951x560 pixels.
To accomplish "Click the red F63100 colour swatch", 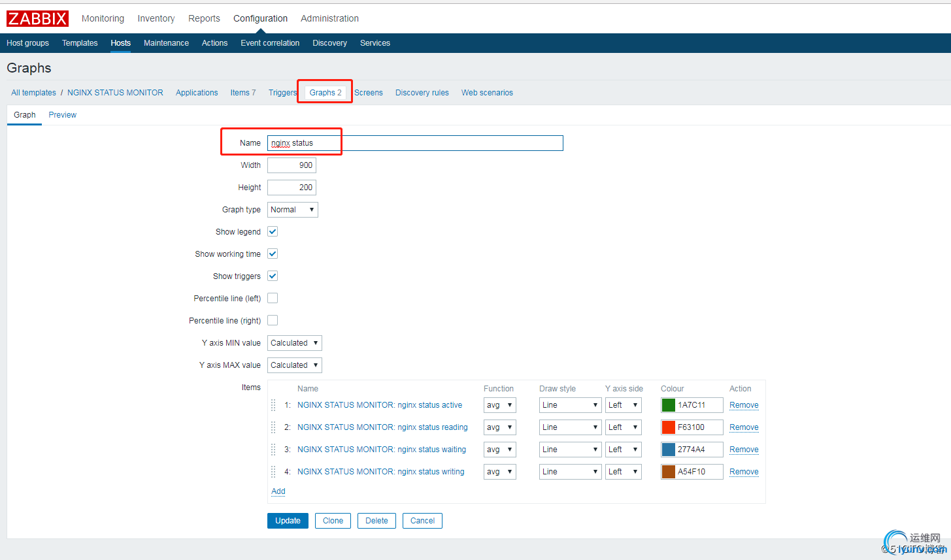I will tap(668, 427).
